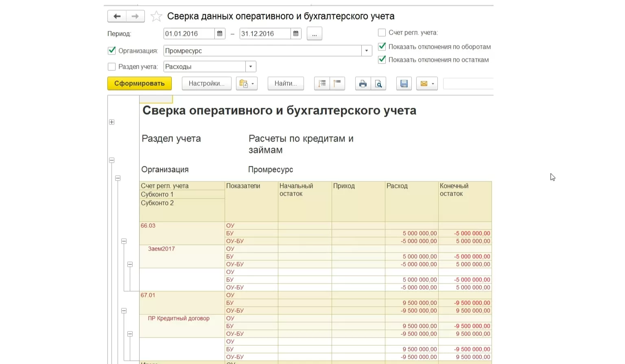The image size is (625, 364).
Task: Open the Организация dropdown list
Action: tap(367, 51)
